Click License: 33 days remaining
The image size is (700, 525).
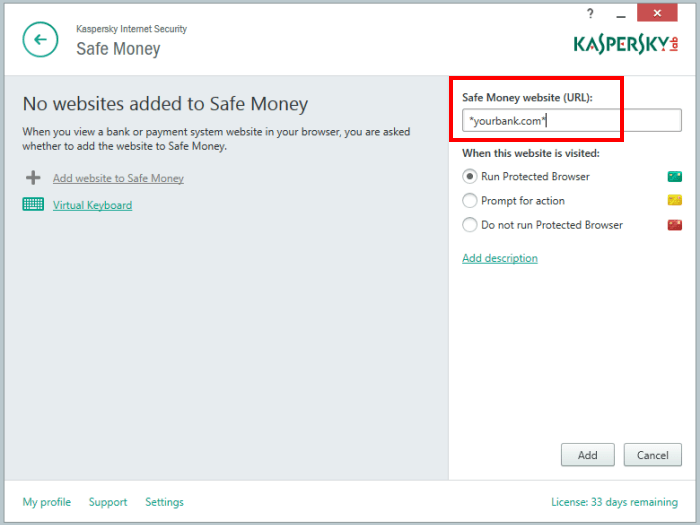(x=614, y=502)
